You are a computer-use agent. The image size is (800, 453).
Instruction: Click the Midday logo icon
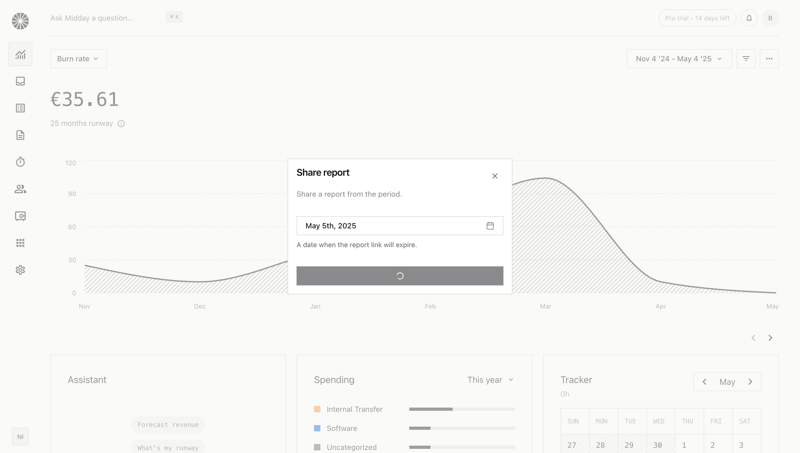click(20, 21)
